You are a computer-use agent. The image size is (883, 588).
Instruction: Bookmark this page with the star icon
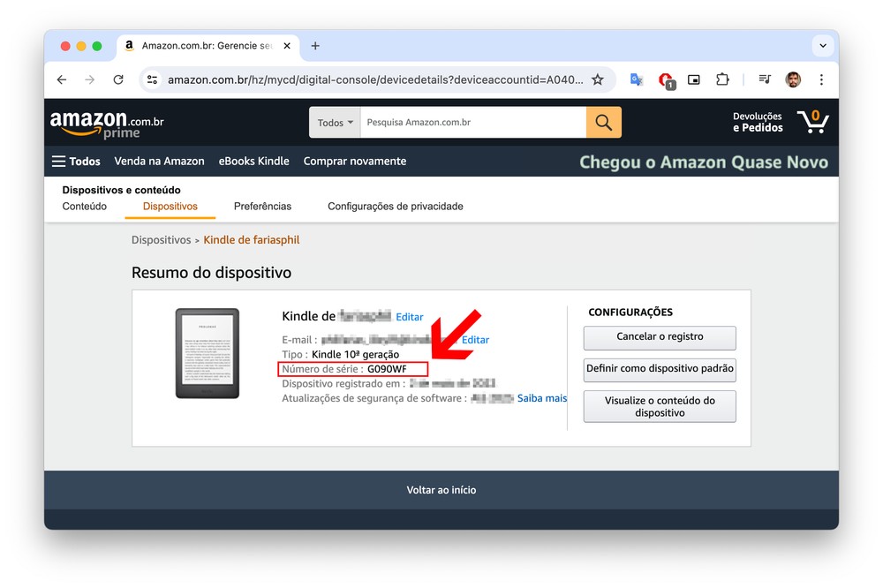[x=598, y=80]
